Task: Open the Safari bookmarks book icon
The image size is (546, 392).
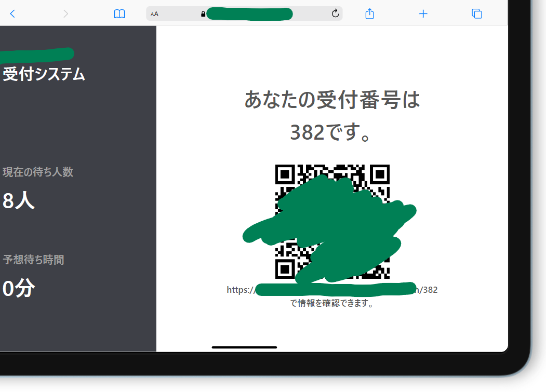Action: pyautogui.click(x=119, y=14)
